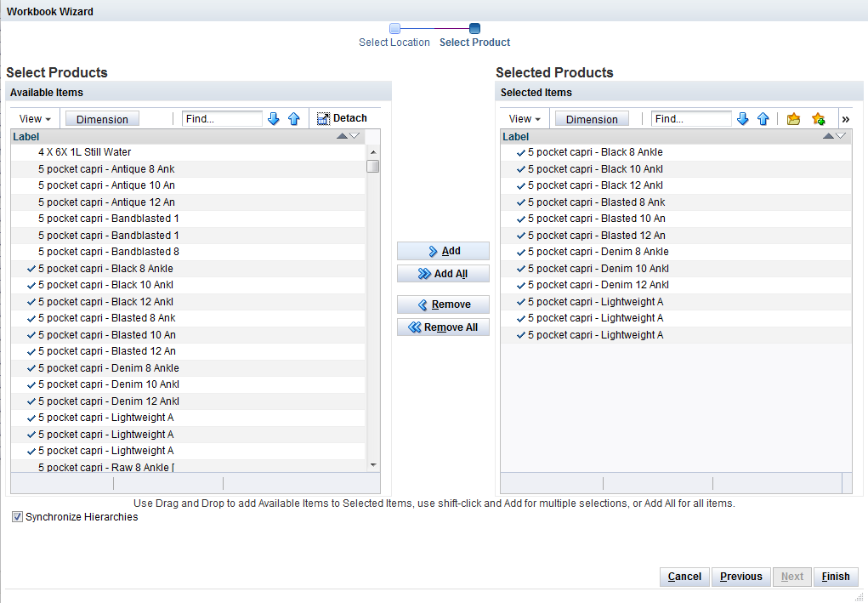868x603 pixels.
Task: Select Blasted 12 An in Available Items
Action: [x=188, y=351]
